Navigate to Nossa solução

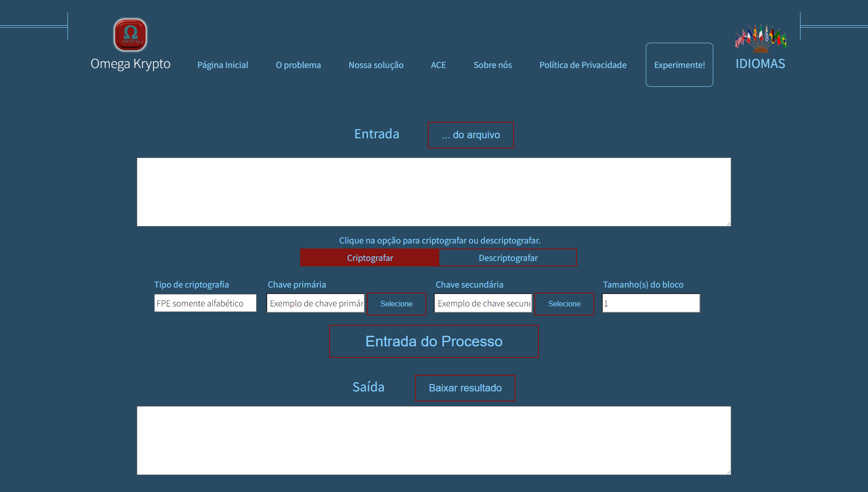(x=376, y=65)
